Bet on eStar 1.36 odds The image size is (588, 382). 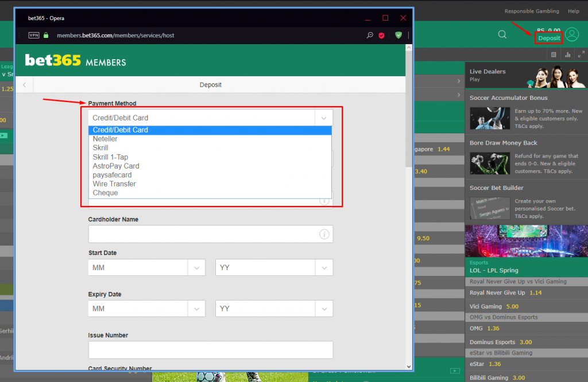click(x=527, y=364)
